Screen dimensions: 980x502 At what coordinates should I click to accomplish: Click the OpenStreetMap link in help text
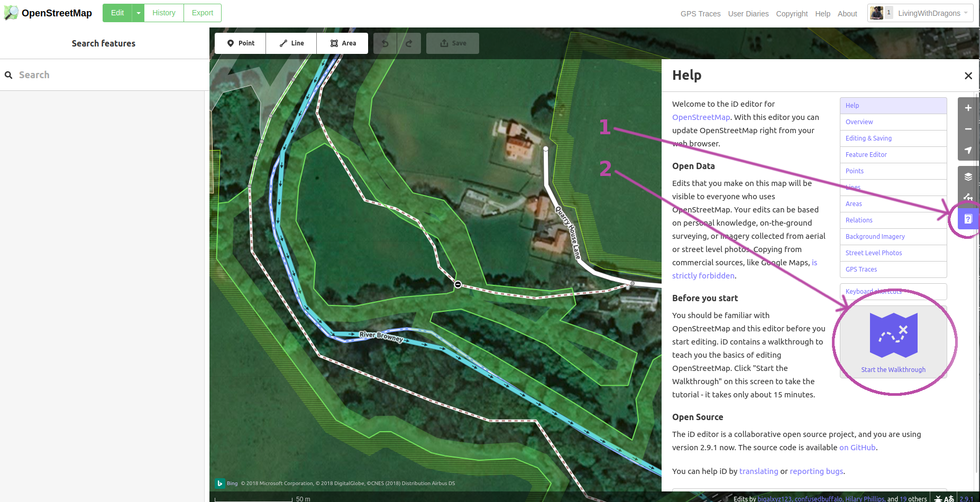701,117
